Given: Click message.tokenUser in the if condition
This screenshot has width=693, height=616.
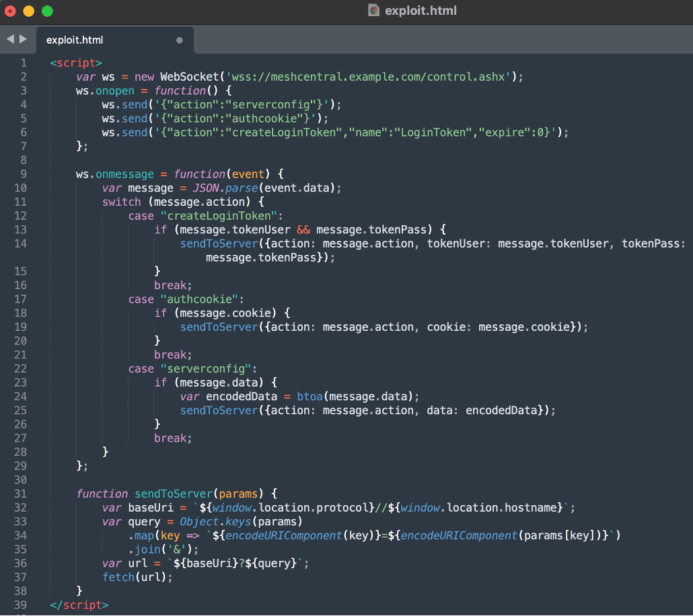Looking at the screenshot, I should click(x=235, y=230).
